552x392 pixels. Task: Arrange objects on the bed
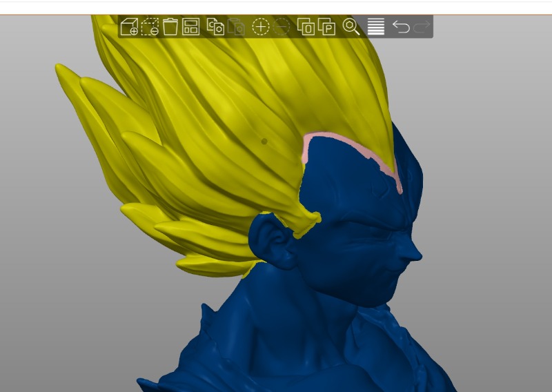191,27
